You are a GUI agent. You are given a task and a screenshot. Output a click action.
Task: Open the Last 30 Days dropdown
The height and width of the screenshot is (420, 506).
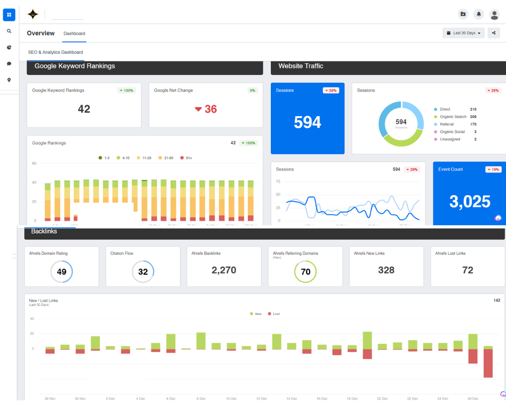pyautogui.click(x=463, y=33)
